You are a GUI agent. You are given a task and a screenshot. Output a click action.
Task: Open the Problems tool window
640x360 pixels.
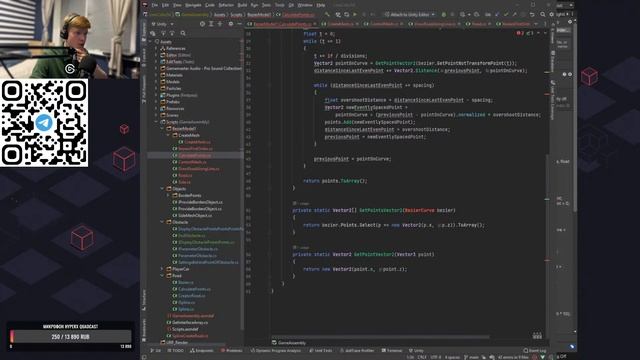pyautogui.click(x=231, y=351)
